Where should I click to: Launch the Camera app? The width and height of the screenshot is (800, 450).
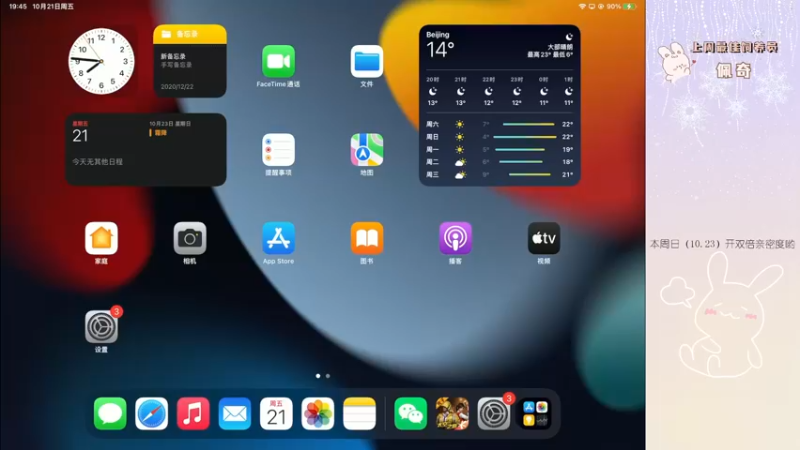click(x=190, y=238)
